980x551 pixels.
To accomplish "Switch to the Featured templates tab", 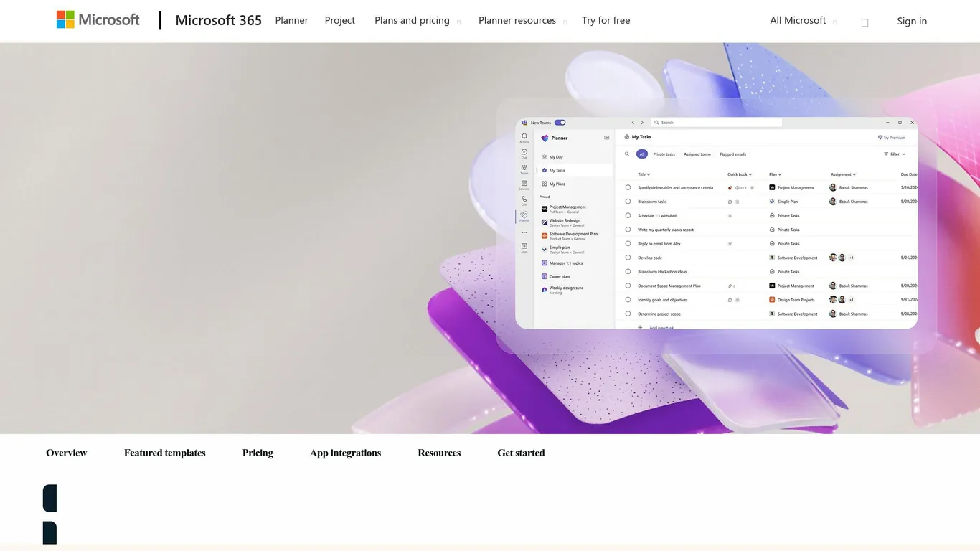I will [165, 453].
